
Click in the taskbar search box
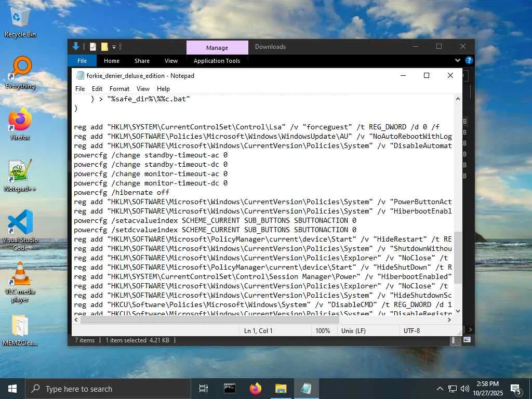point(109,389)
